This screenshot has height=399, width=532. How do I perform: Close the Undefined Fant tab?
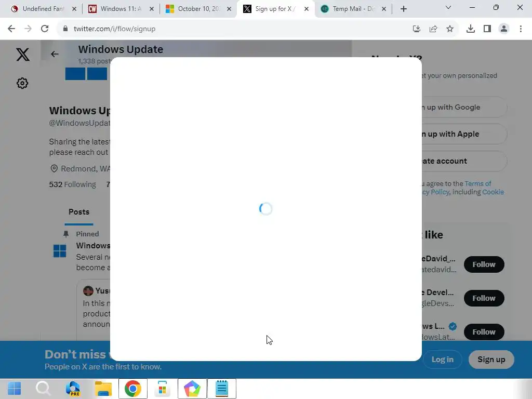(74, 9)
